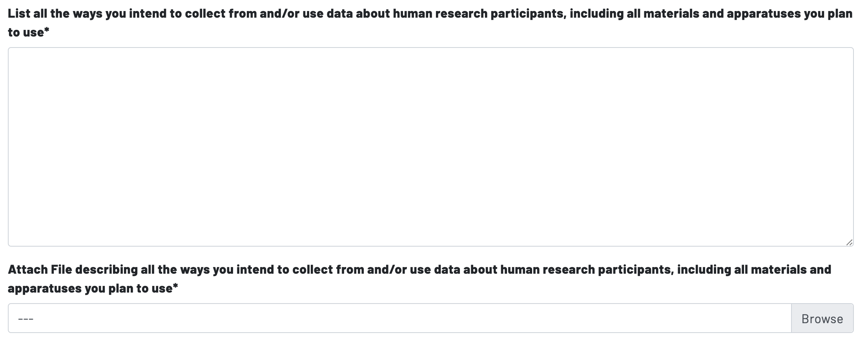Click the center of the empty text area
Screen dimensions: 868x344
click(x=430, y=147)
